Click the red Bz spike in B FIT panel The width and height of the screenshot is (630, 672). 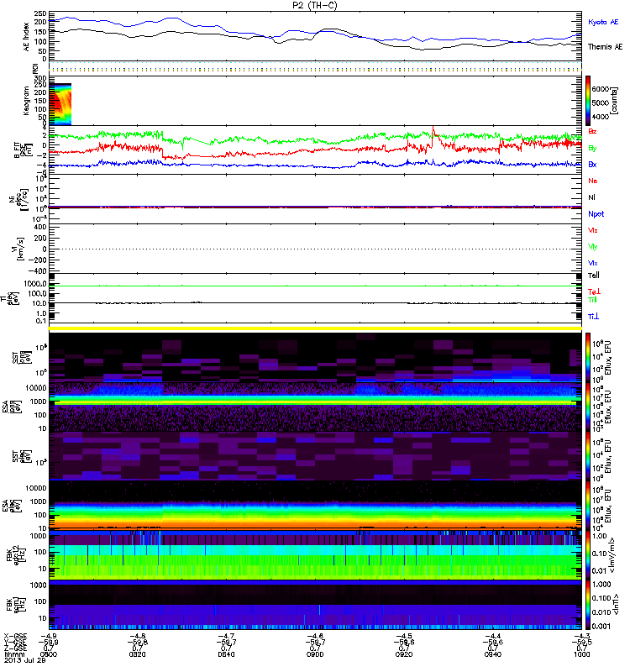coord(433,133)
